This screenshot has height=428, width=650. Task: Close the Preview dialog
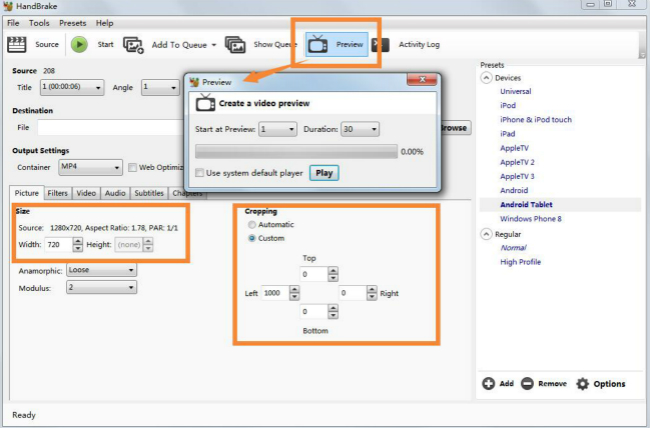422,79
